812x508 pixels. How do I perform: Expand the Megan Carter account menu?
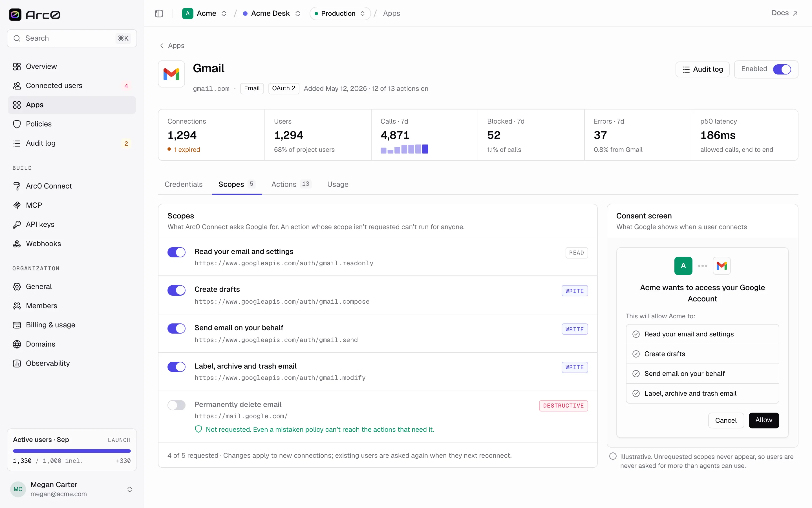pos(129,489)
